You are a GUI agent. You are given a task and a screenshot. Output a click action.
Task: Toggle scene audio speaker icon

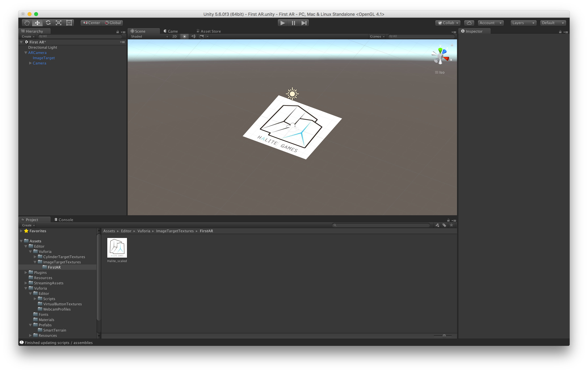[193, 37]
